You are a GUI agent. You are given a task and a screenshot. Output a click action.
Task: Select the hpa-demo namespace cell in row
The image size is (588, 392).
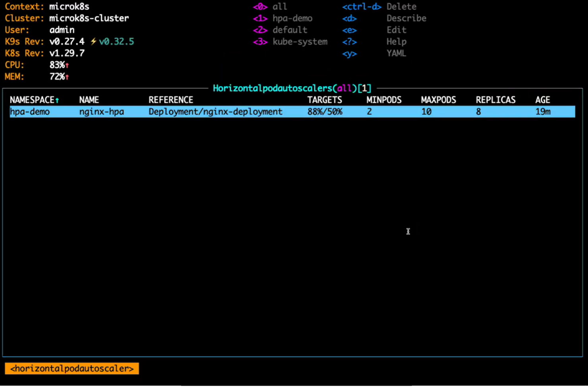[x=30, y=112]
